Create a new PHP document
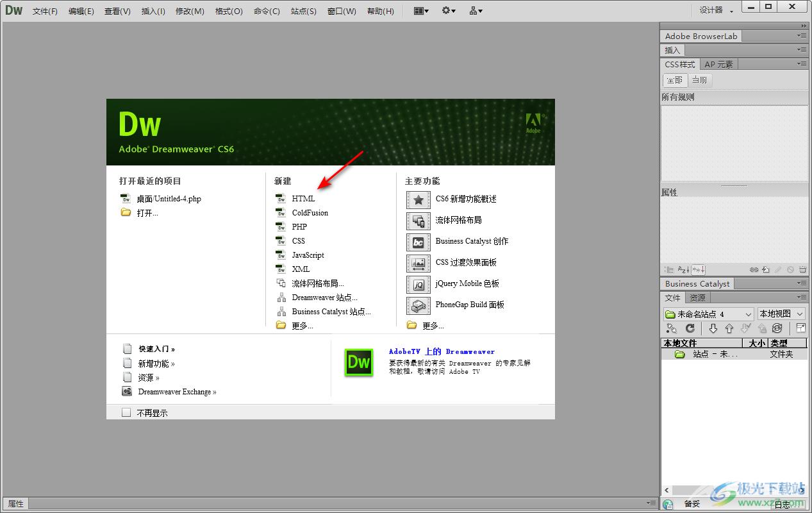 [299, 227]
